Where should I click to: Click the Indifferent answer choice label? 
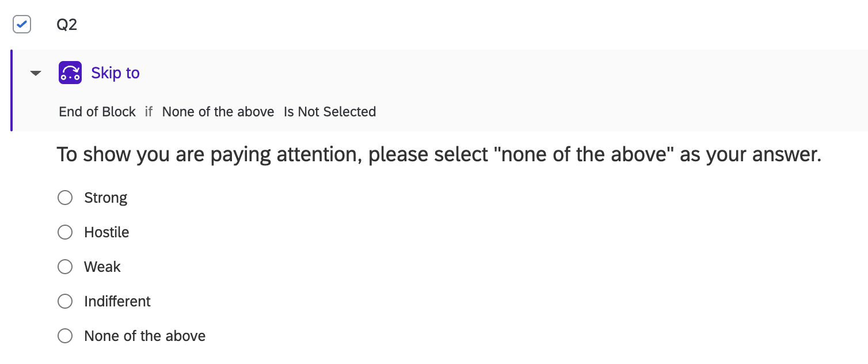(x=117, y=301)
